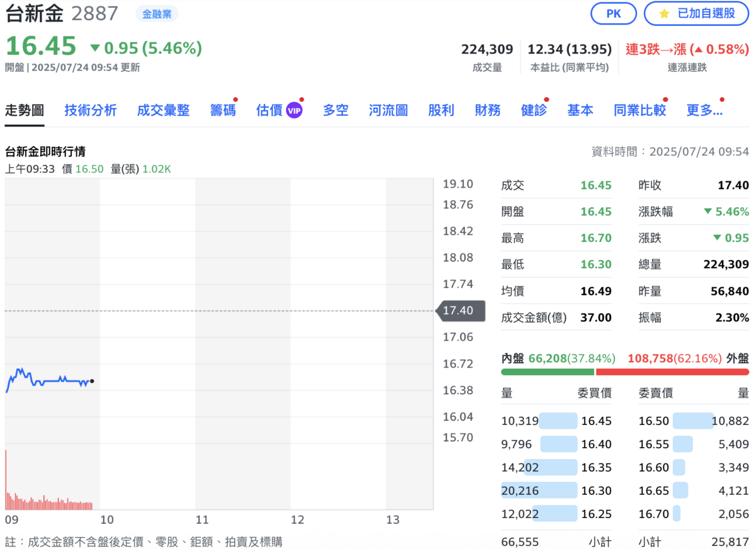Click ask price 16.55 row
Image resolution: width=756 pixels, height=549 pixels.
pos(694,444)
